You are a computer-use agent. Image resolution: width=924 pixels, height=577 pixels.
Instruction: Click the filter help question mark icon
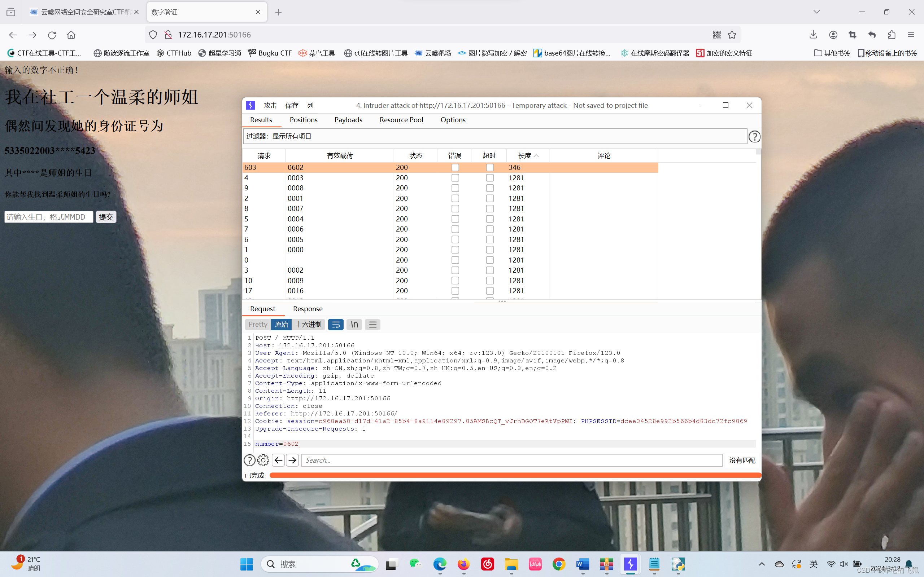754,137
